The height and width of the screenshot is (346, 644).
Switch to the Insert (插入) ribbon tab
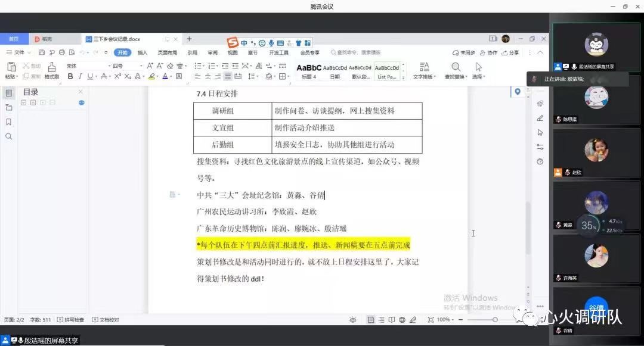pyautogui.click(x=143, y=52)
